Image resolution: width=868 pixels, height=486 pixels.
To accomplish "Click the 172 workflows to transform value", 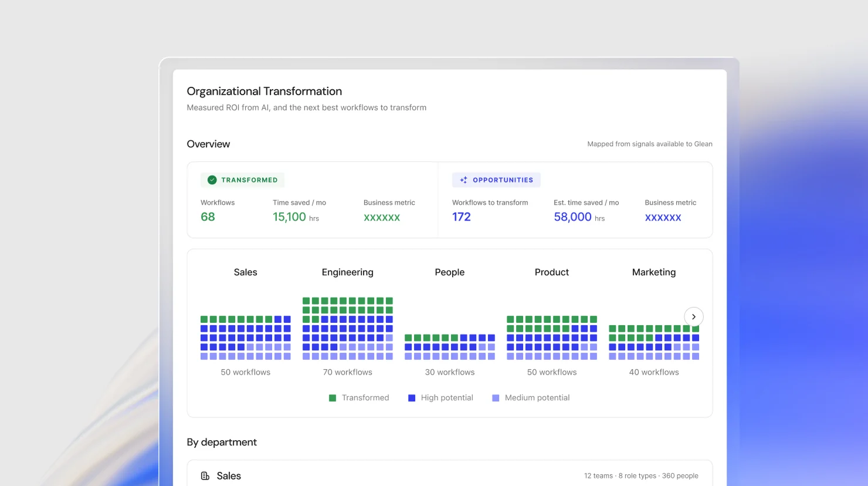I will [462, 217].
